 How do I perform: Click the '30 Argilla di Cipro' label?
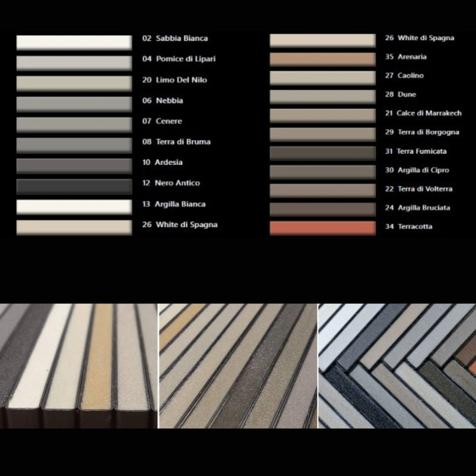(417, 170)
